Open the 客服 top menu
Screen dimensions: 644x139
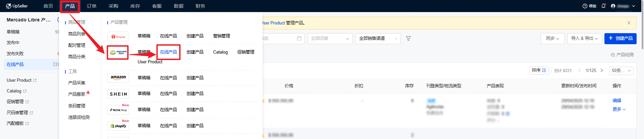click(157, 6)
